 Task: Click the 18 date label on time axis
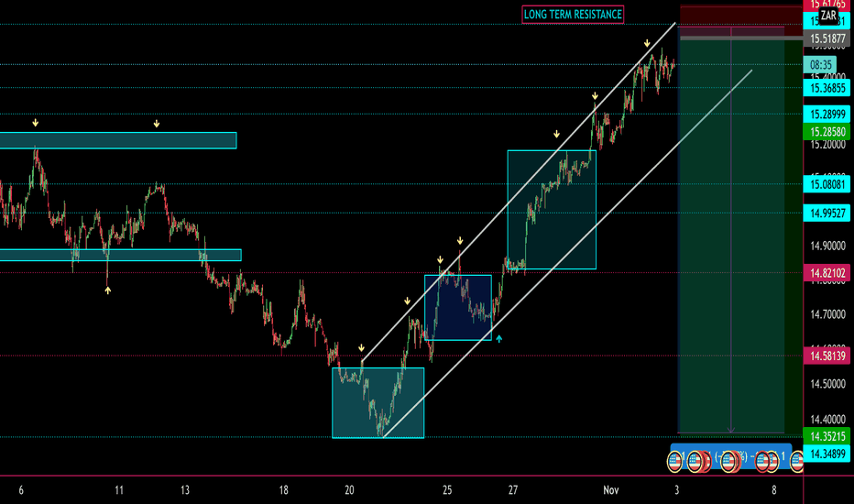tap(283, 490)
